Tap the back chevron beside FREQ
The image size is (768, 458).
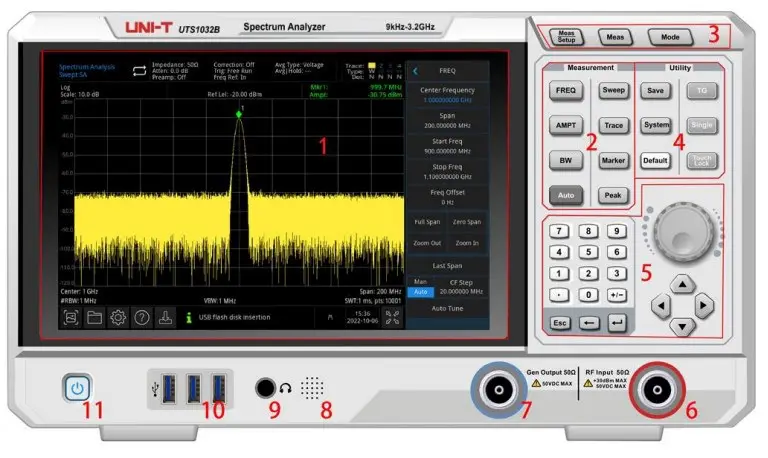[x=415, y=71]
